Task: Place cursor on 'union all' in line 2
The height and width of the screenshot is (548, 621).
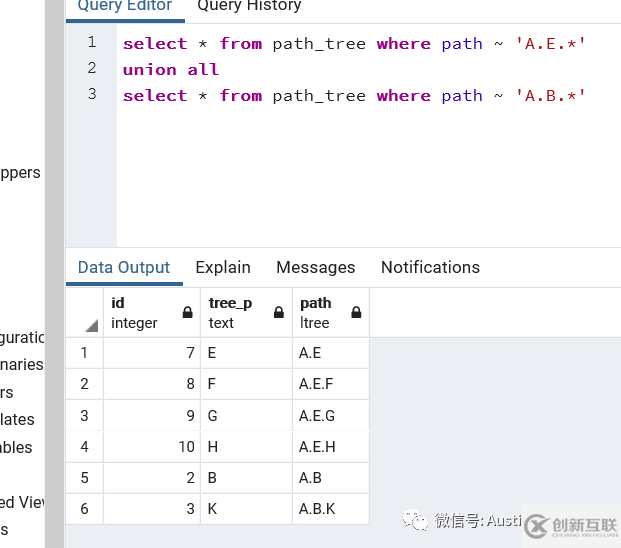Action: click(171, 70)
